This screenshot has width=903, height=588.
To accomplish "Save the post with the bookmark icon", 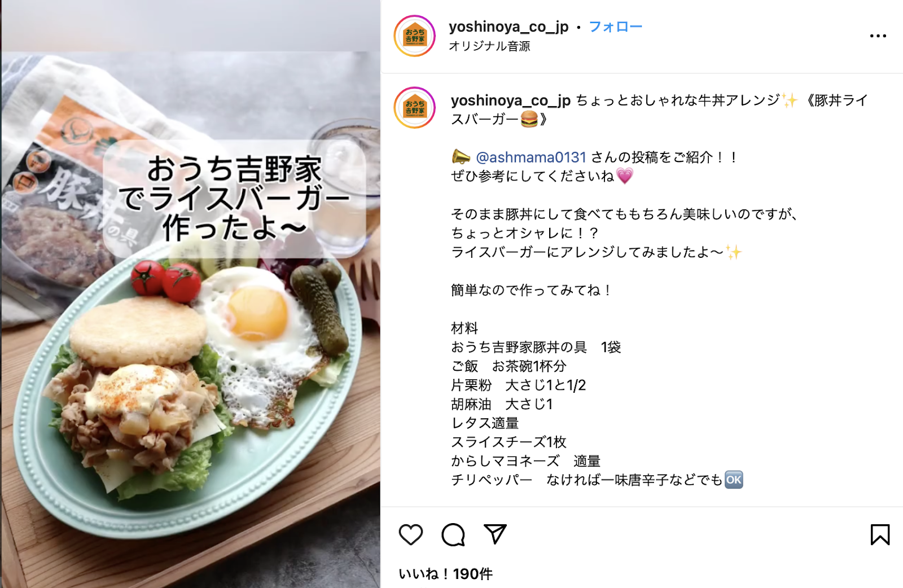I will point(880,534).
